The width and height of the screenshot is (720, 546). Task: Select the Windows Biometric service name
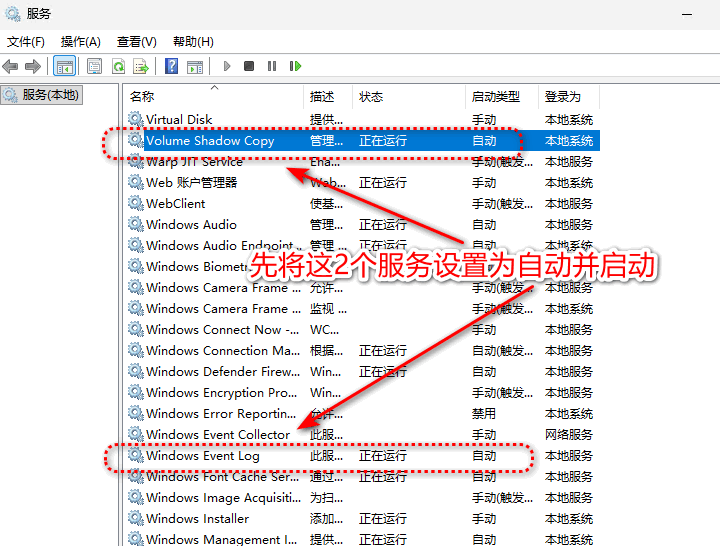pyautogui.click(x=197, y=267)
